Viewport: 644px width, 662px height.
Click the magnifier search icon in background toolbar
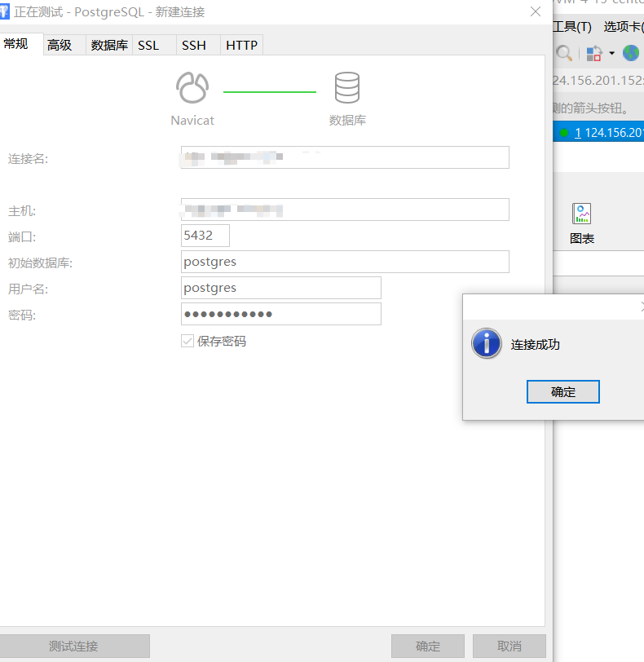point(564,53)
